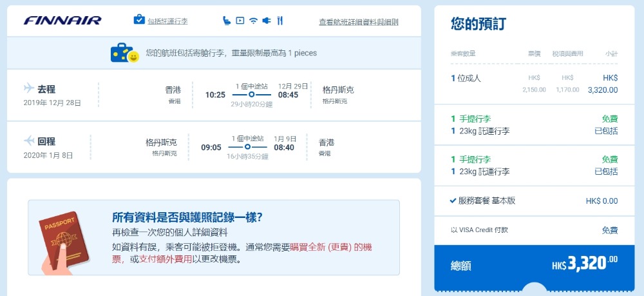Screen dimensions: 644x296
Task: Click the red 支付額外費用 text
Action: coord(166,259)
